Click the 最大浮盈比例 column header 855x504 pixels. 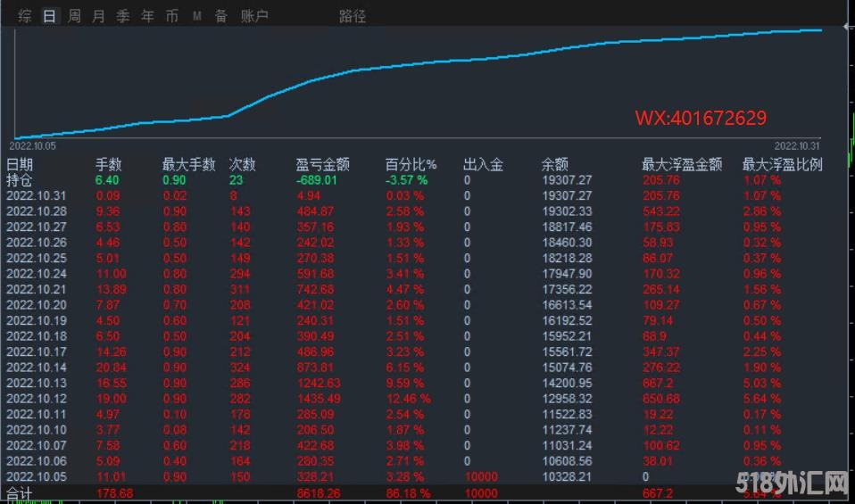pos(782,164)
